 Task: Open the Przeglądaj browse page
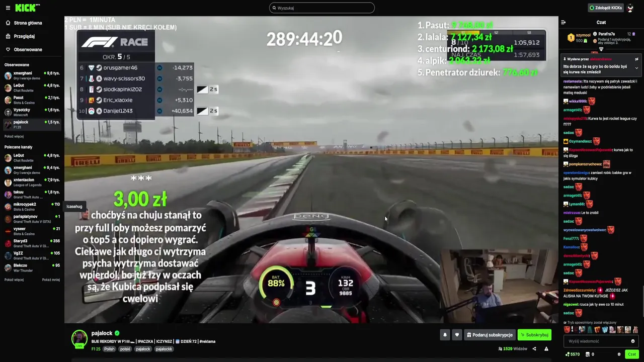[x=24, y=36]
